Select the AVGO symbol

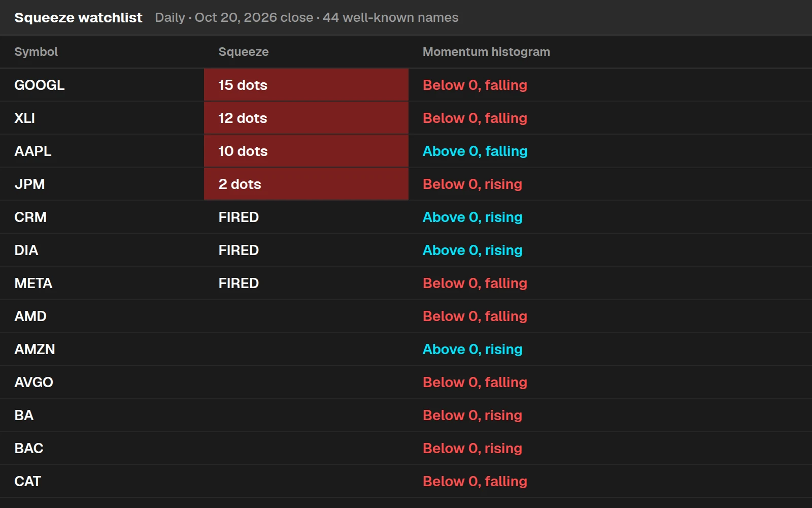coord(33,382)
